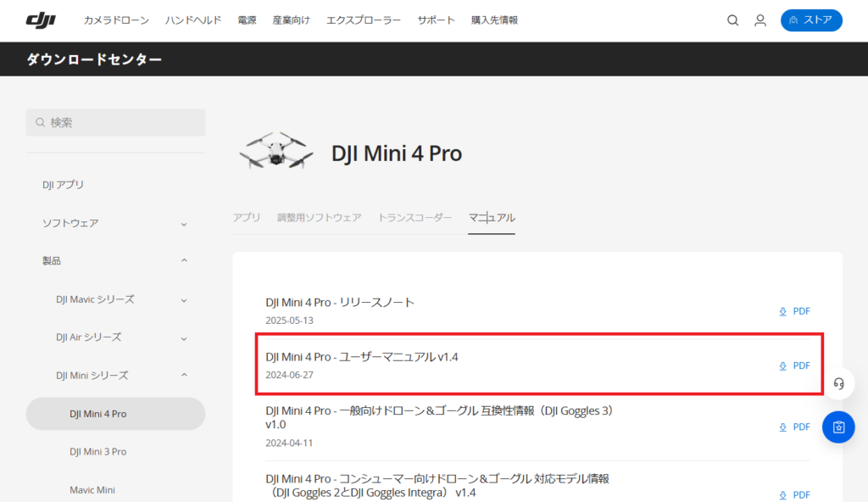Click the ユーザーマニュアル v1.4 document title
The image size is (868, 502).
[362, 357]
